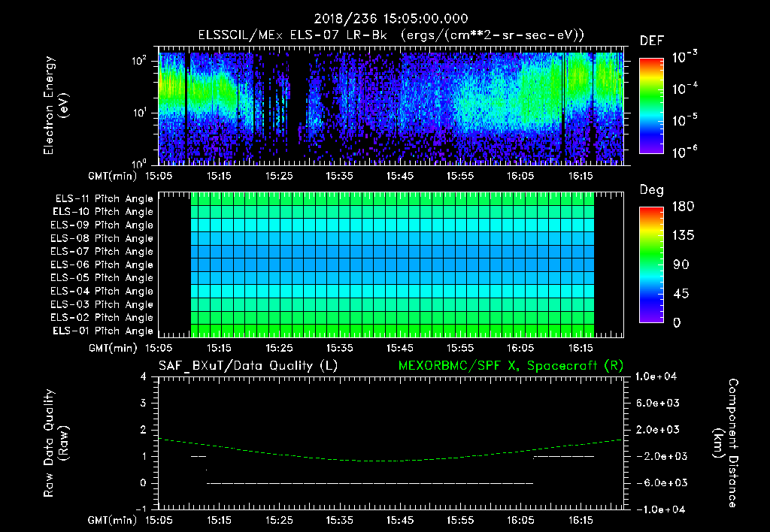The height and width of the screenshot is (532, 770).
Task: Click the ELS-08 Pitch Angle row label
Action: point(102,238)
